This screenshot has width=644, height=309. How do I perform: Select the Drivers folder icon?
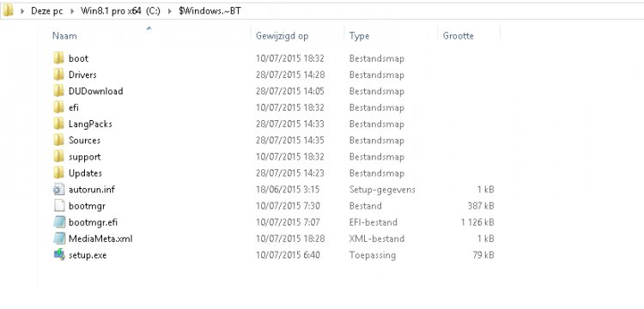tap(59, 75)
